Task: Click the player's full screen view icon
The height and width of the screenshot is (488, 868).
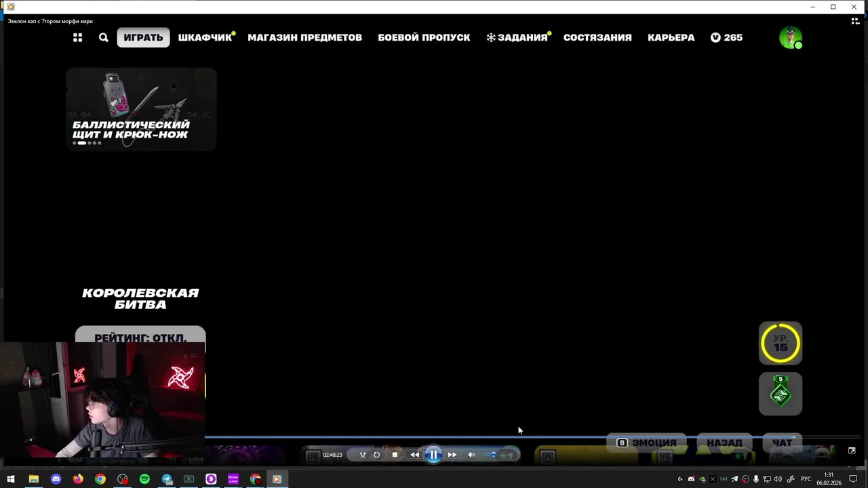Action: click(x=852, y=451)
